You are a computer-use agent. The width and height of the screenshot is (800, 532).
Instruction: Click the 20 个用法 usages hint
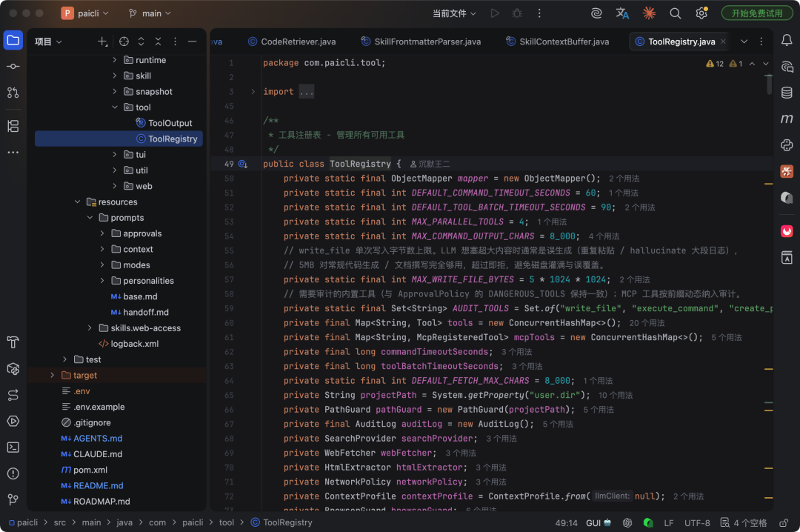click(x=647, y=323)
